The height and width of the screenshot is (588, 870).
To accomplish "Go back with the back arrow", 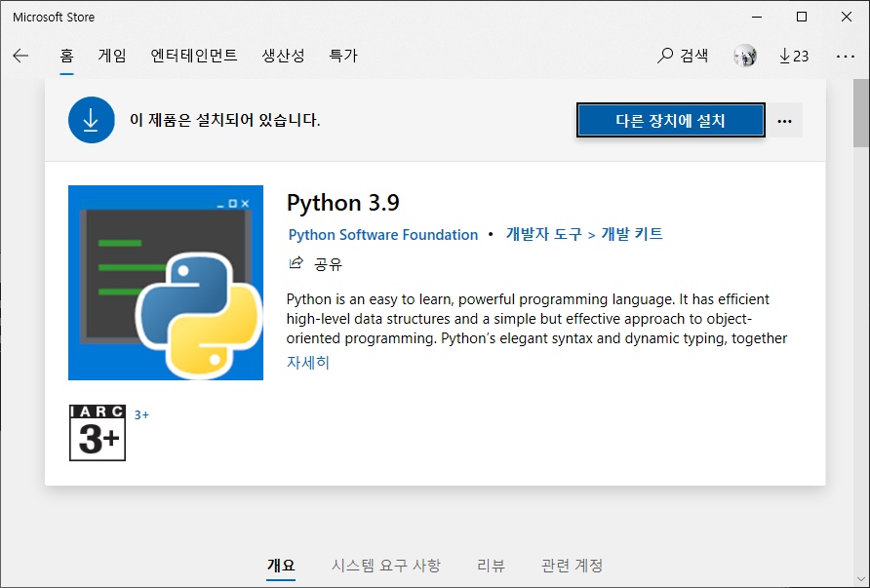I will [x=20, y=56].
